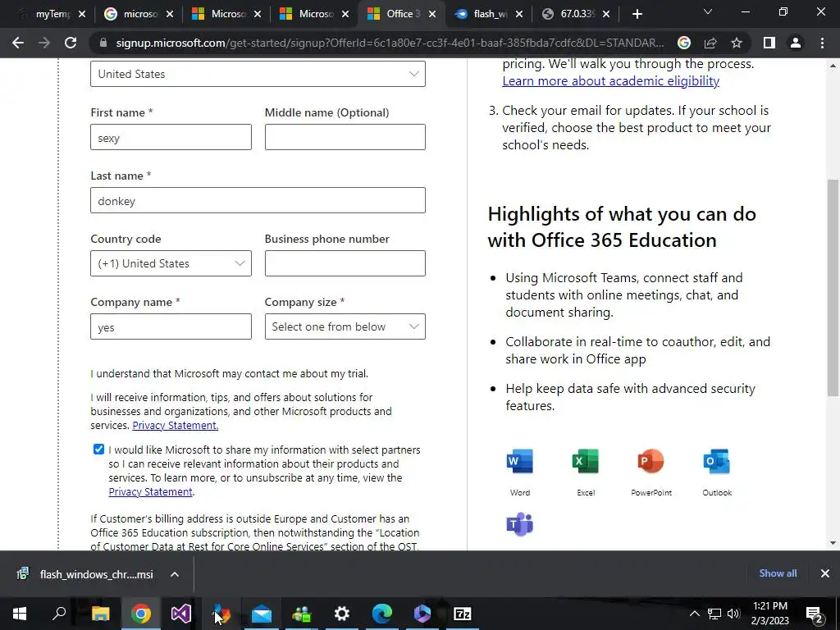The height and width of the screenshot is (630, 840).
Task: Open Microsoft Edge from taskbar
Action: point(382,614)
